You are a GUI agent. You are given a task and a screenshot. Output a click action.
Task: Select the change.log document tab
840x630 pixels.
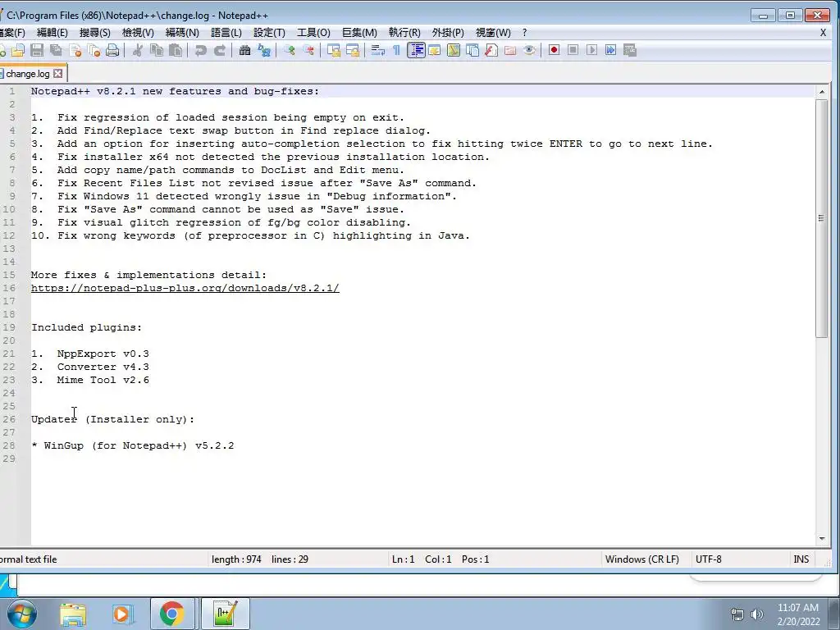pos(28,74)
